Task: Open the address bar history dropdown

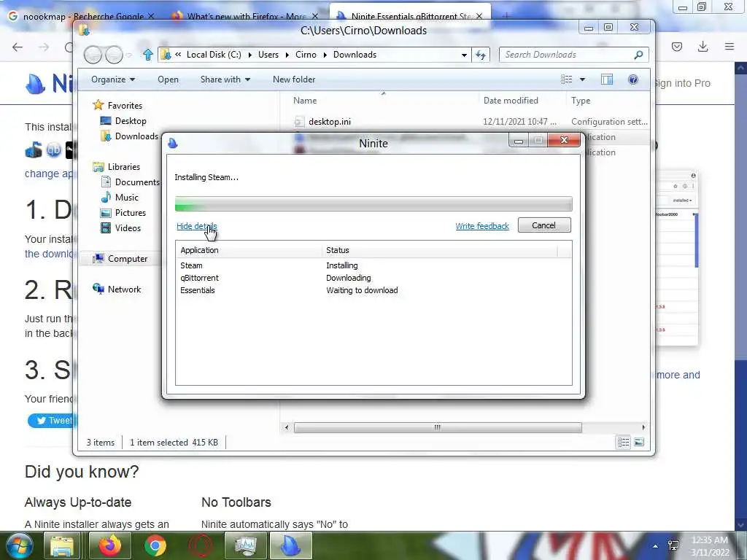Action: 464,55
